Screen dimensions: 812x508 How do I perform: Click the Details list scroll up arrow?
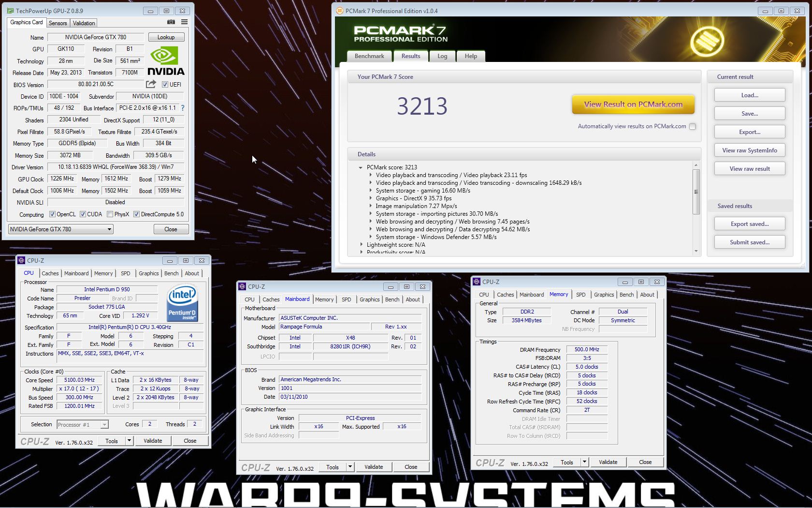point(696,165)
